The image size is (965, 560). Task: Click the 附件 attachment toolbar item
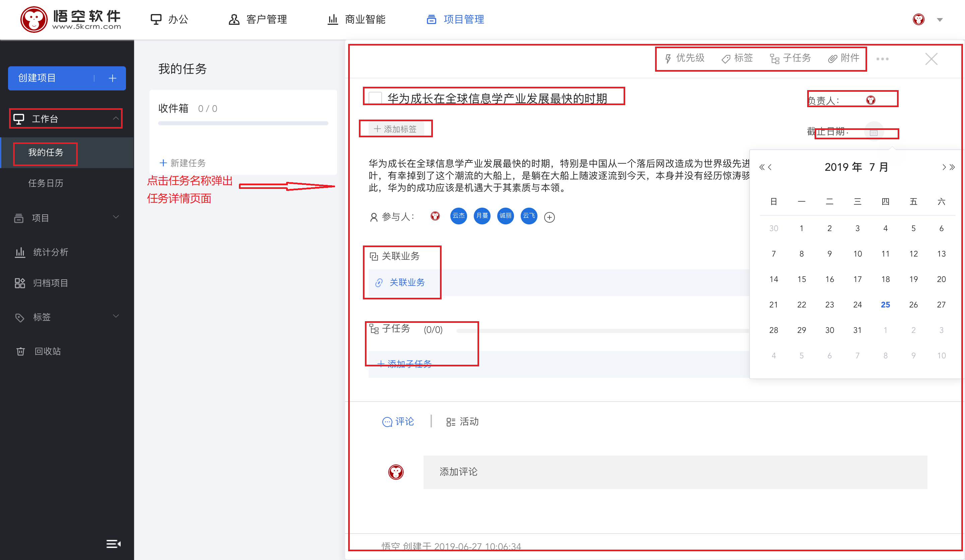844,58
